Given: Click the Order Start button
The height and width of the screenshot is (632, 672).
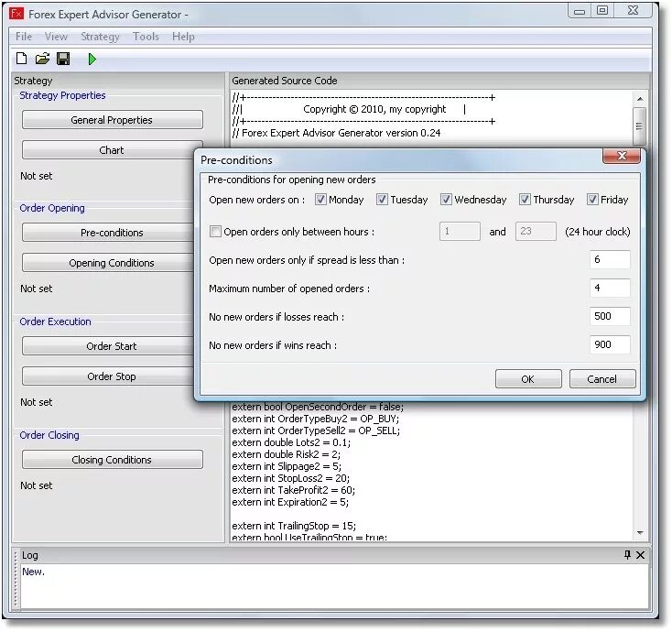Looking at the screenshot, I should (108, 346).
